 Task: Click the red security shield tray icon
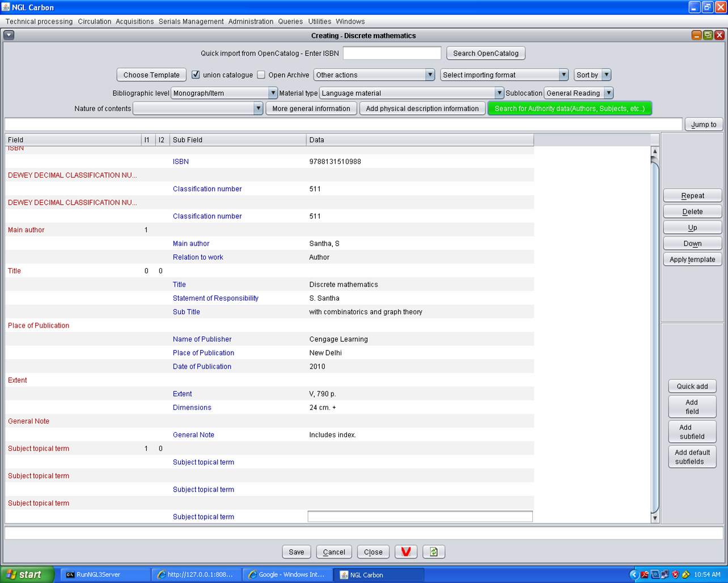675,574
